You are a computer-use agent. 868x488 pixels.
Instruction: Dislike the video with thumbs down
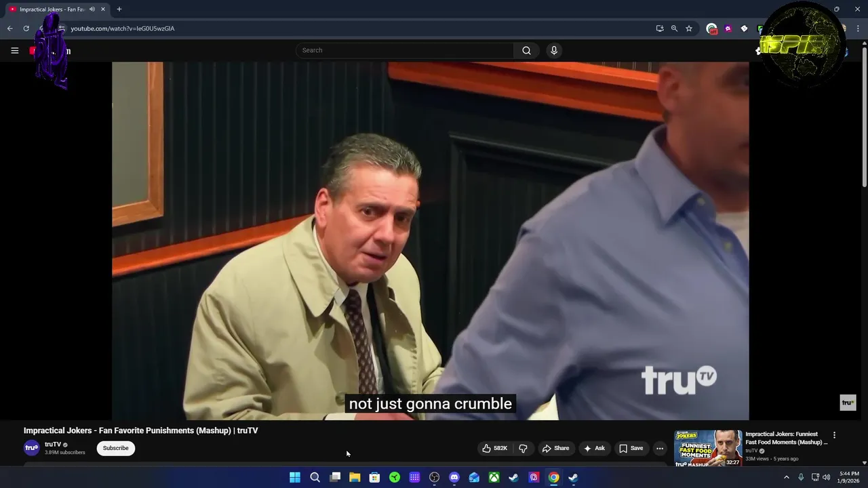pos(523,448)
